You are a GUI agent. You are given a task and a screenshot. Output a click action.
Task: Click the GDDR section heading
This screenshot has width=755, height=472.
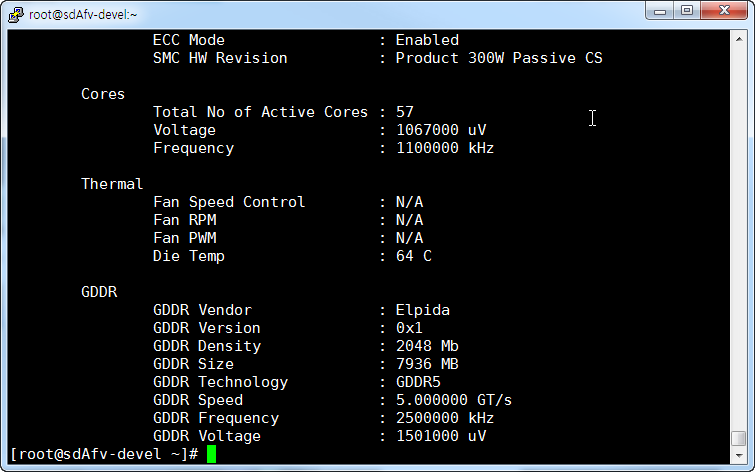(x=99, y=292)
